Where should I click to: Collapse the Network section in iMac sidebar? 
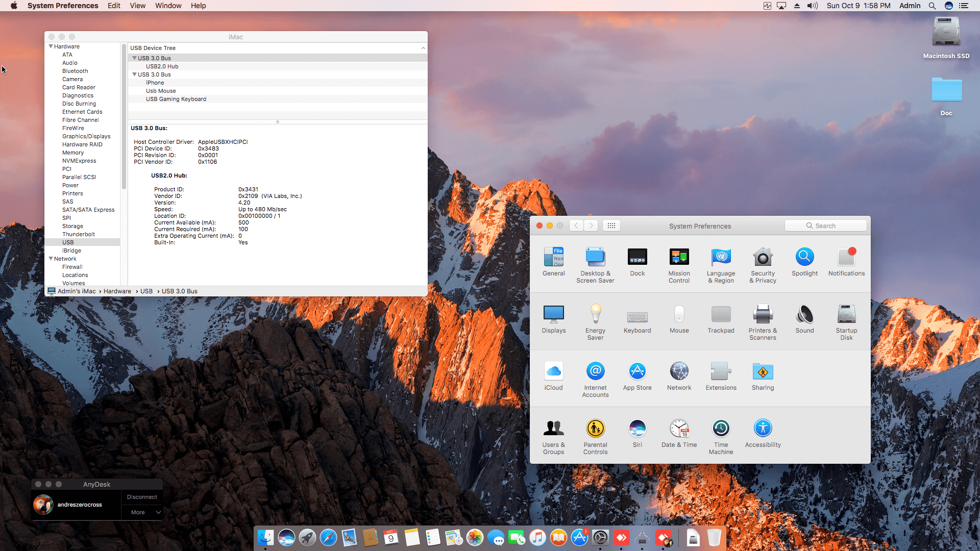point(51,259)
